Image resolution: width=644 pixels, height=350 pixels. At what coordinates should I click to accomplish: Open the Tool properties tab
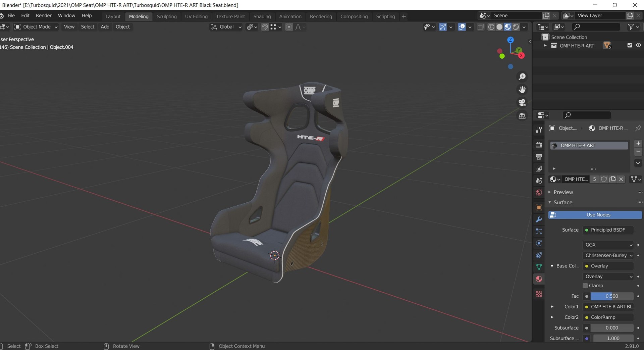pos(539,130)
